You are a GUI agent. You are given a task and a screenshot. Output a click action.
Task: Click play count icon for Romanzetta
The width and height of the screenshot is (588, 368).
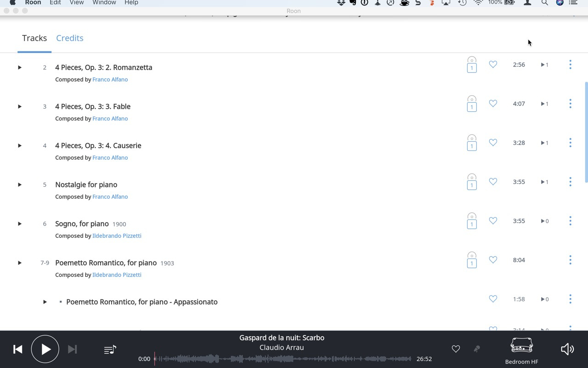click(544, 65)
